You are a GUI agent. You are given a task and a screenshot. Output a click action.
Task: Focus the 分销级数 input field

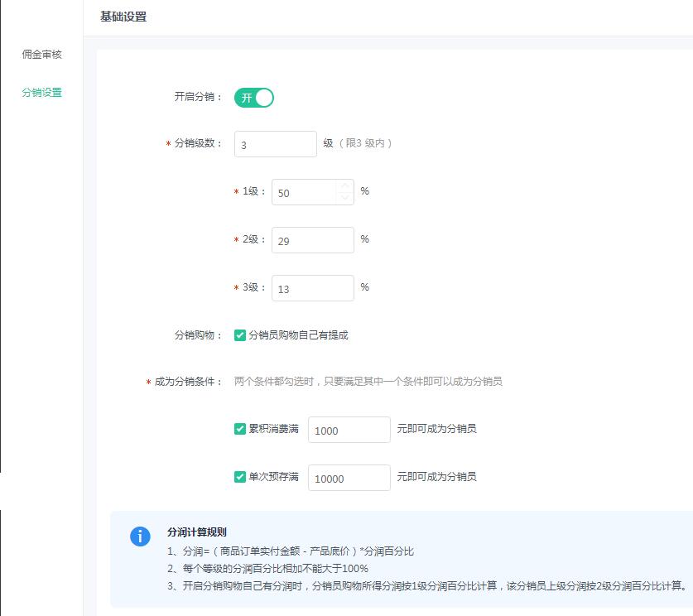[275, 144]
